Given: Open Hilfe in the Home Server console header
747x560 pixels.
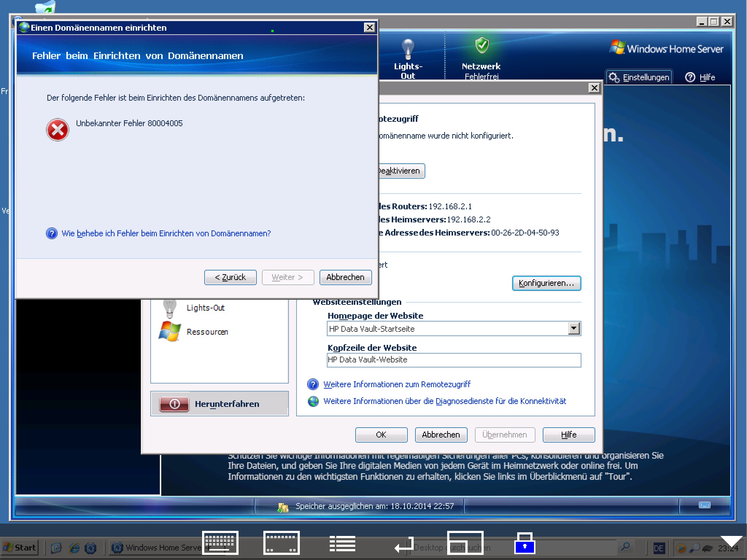Looking at the screenshot, I should coord(700,77).
